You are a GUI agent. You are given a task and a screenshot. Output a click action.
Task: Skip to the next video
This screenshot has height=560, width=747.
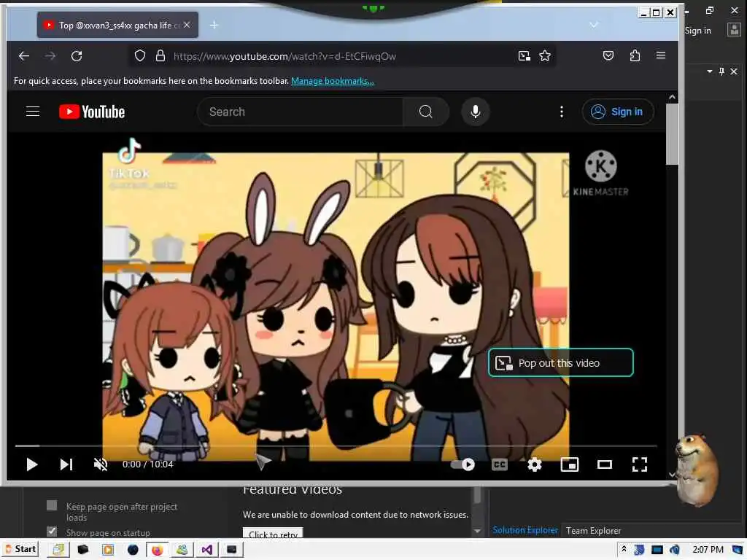click(66, 464)
